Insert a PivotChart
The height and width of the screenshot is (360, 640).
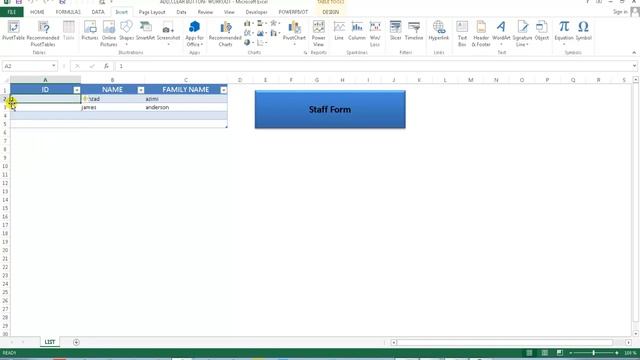click(294, 33)
